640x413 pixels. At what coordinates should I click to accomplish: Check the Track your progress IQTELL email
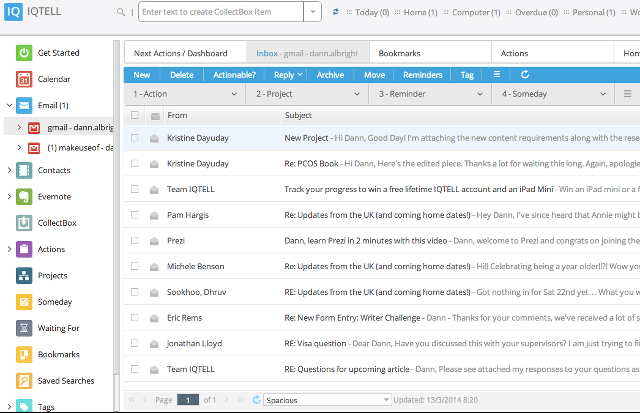pos(135,189)
